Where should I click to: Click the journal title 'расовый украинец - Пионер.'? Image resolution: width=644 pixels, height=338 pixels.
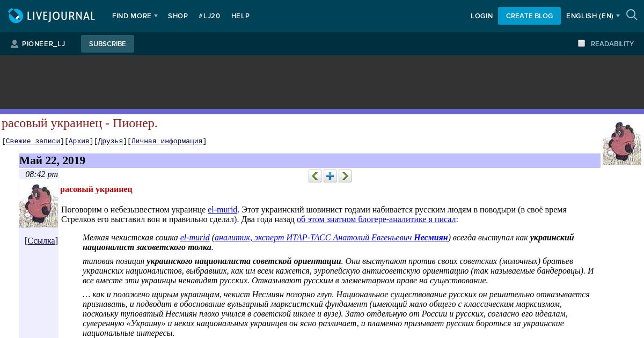[79, 123]
